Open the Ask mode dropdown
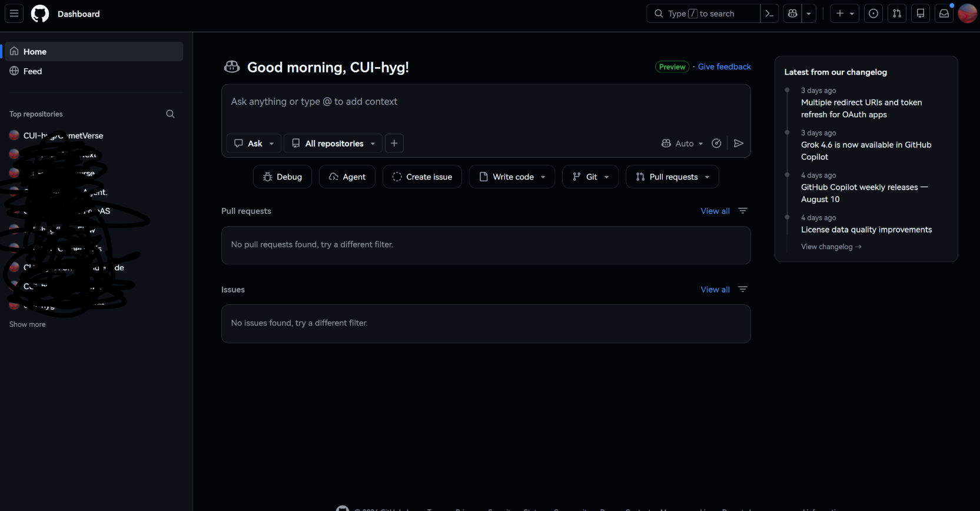This screenshot has height=511, width=980. [x=254, y=144]
